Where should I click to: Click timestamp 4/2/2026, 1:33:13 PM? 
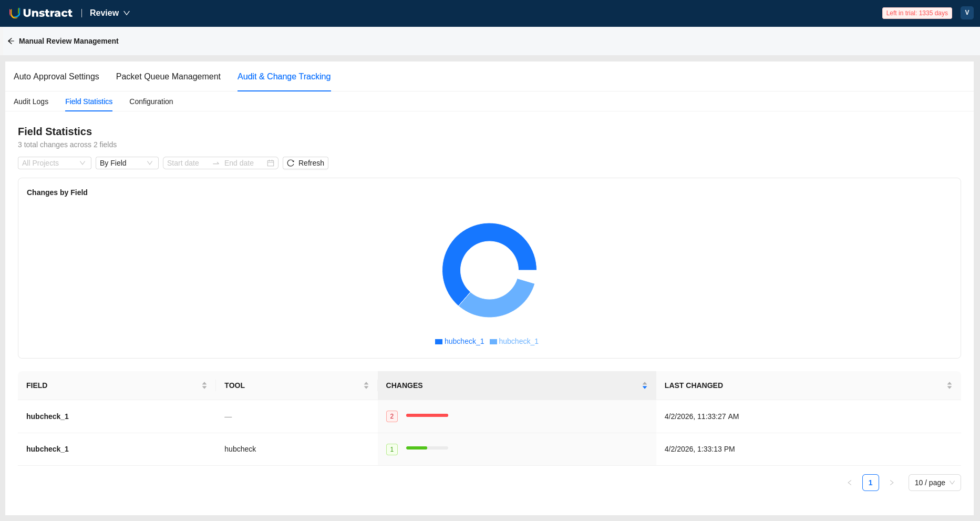[x=699, y=449]
